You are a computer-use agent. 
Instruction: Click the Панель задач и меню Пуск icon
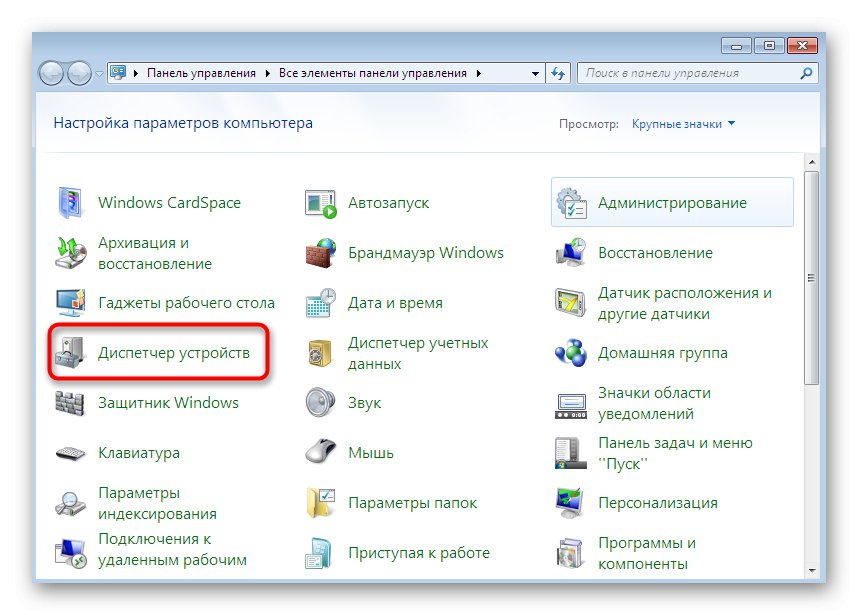click(x=571, y=453)
